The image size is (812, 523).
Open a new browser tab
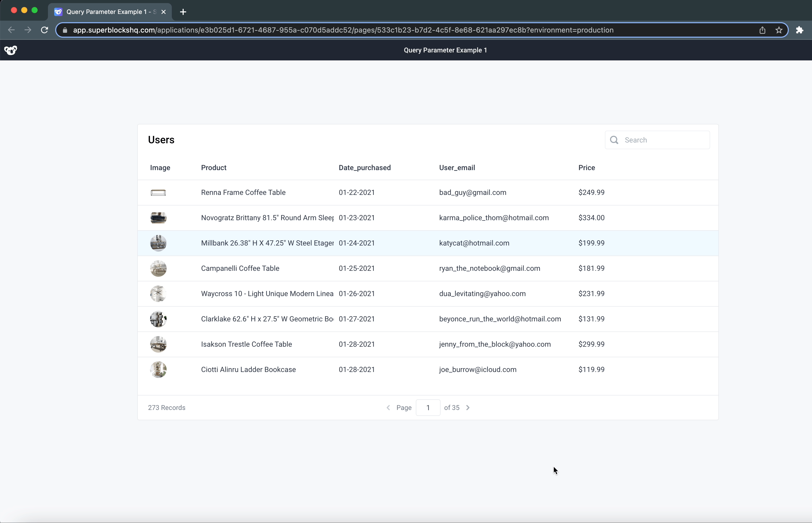[x=183, y=12]
